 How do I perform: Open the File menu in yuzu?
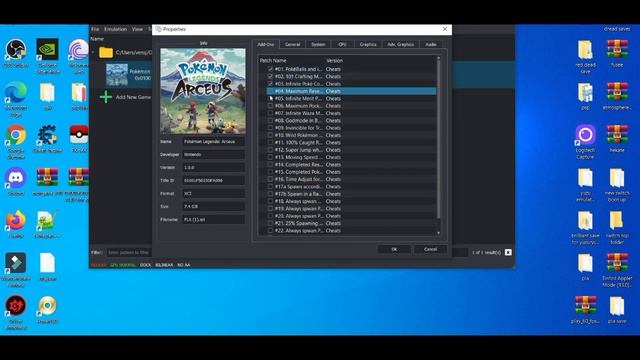[95, 29]
